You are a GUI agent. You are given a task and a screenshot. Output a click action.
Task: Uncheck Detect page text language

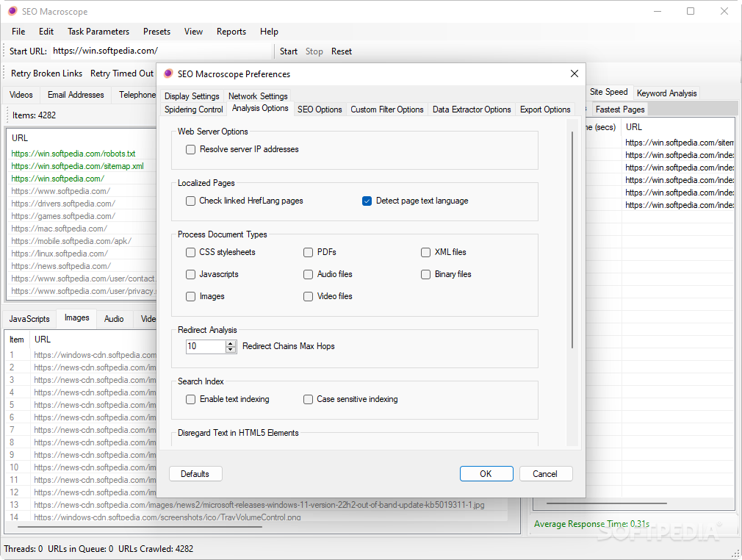[x=367, y=201]
